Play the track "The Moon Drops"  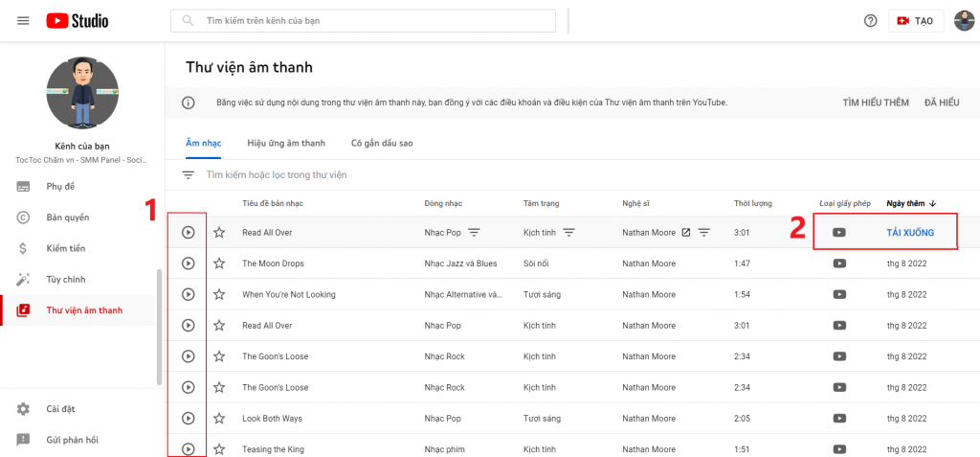pyautogui.click(x=189, y=263)
